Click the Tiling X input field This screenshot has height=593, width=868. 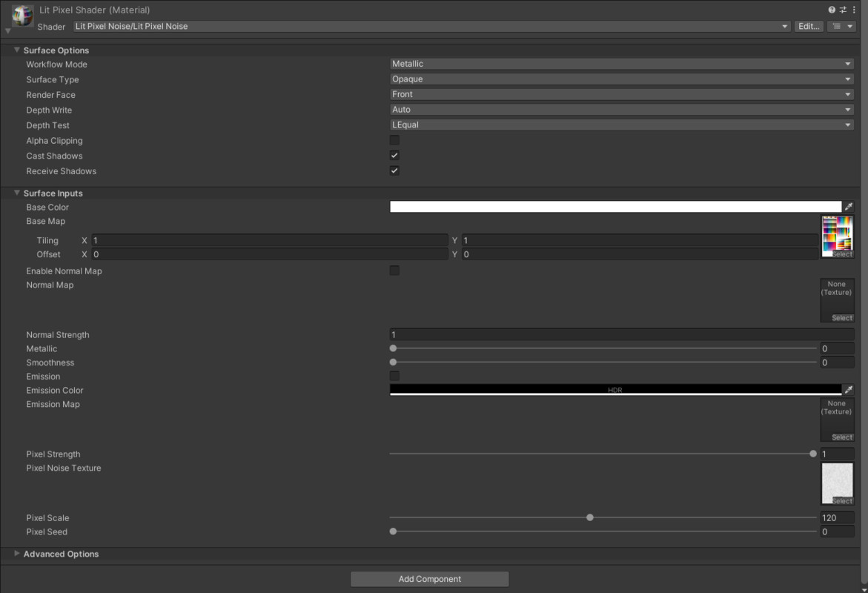(270, 240)
